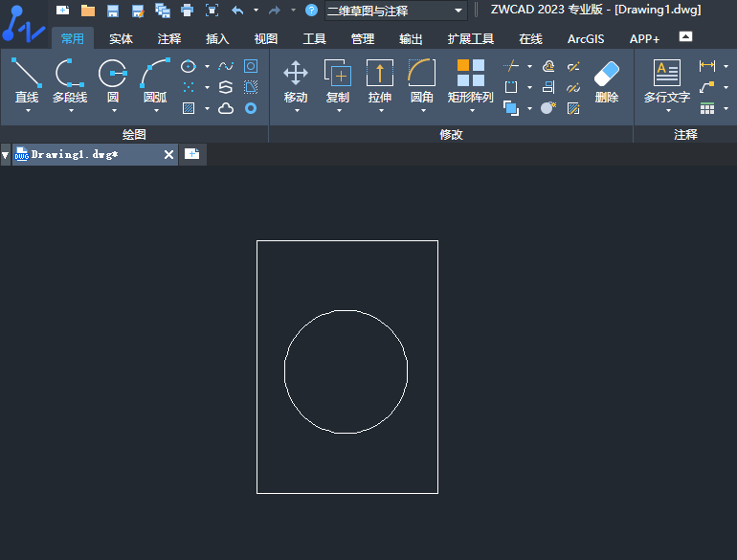Expand the 直线 dropdown arrow
737x560 pixels.
(x=28, y=110)
